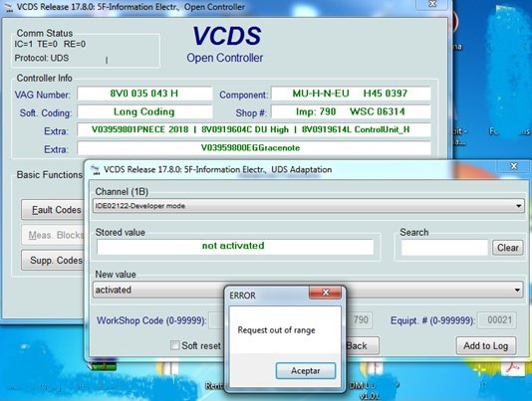
Task: Click the Equipt. # field showing 00021
Action: [497, 320]
